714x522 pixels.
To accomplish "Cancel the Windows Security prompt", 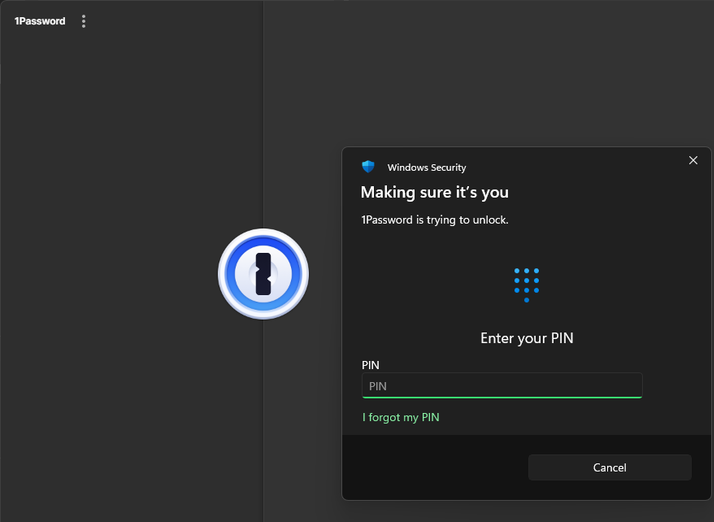I will [x=610, y=467].
